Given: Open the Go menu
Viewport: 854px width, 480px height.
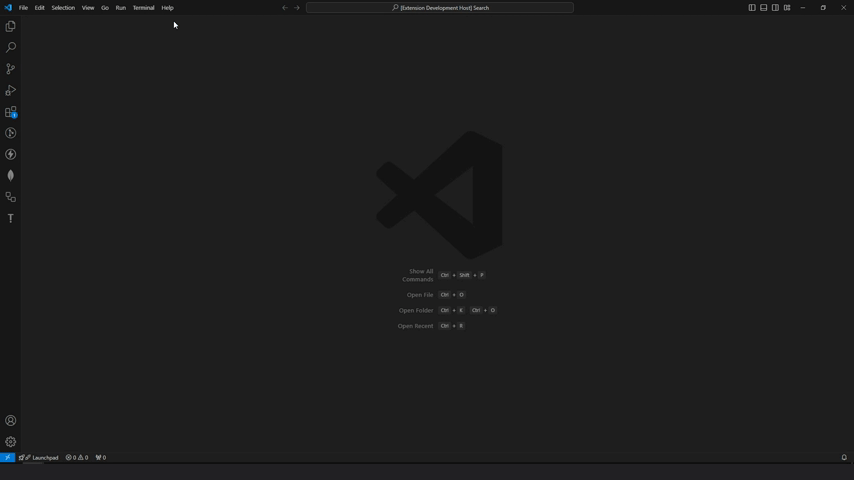Looking at the screenshot, I should coord(105,8).
